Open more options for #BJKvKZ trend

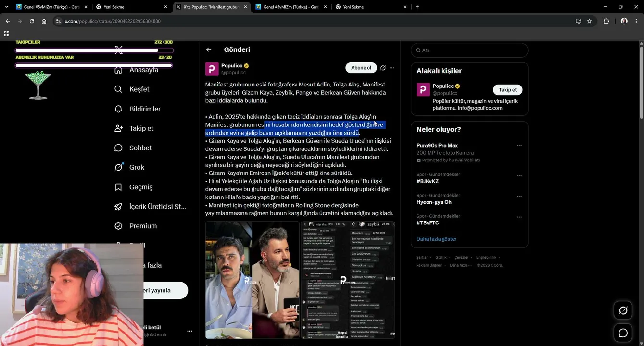[519, 175]
